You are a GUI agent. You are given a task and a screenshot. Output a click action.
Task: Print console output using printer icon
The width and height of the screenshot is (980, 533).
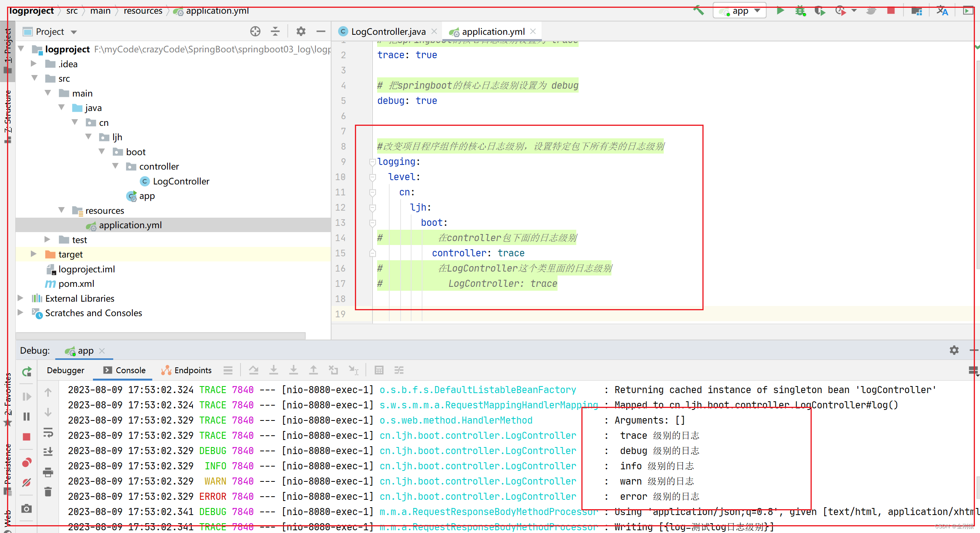click(x=48, y=472)
